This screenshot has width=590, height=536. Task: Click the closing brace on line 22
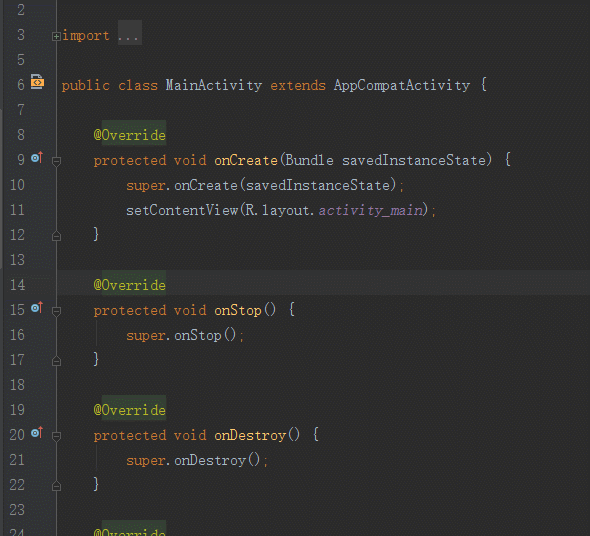pos(96,484)
